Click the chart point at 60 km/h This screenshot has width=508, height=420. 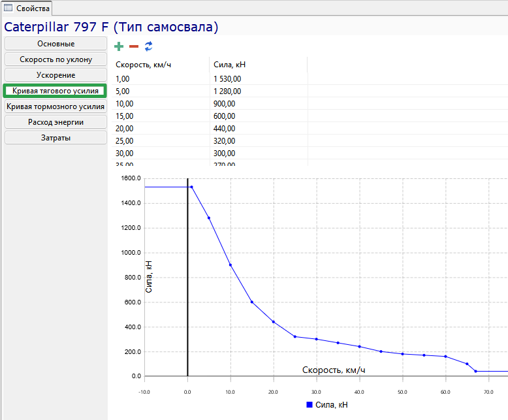point(445,357)
